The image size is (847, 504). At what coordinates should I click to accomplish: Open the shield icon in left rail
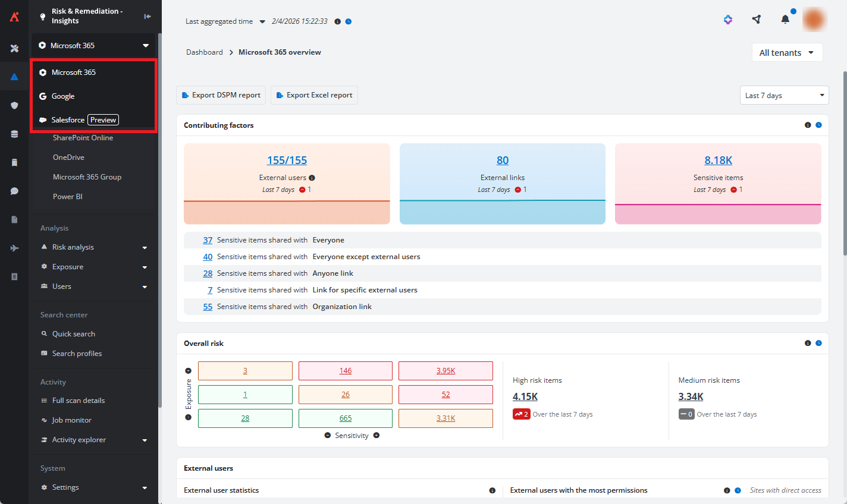[x=14, y=105]
